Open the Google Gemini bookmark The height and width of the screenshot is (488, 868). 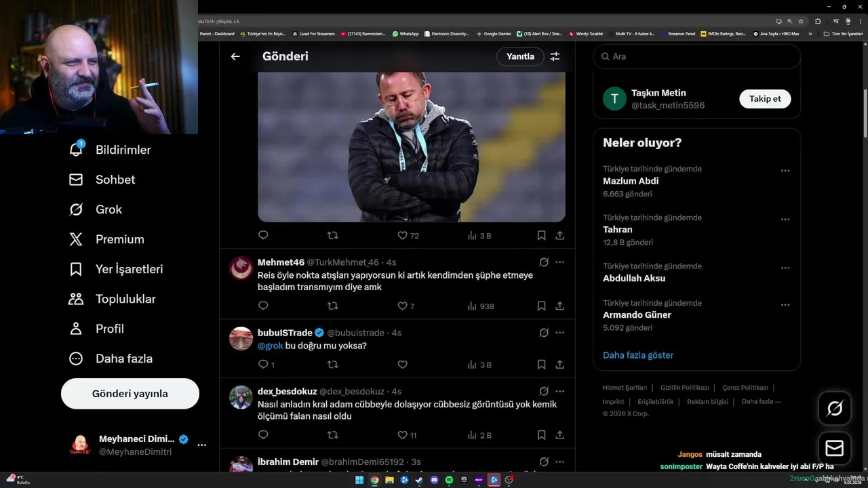click(x=494, y=33)
